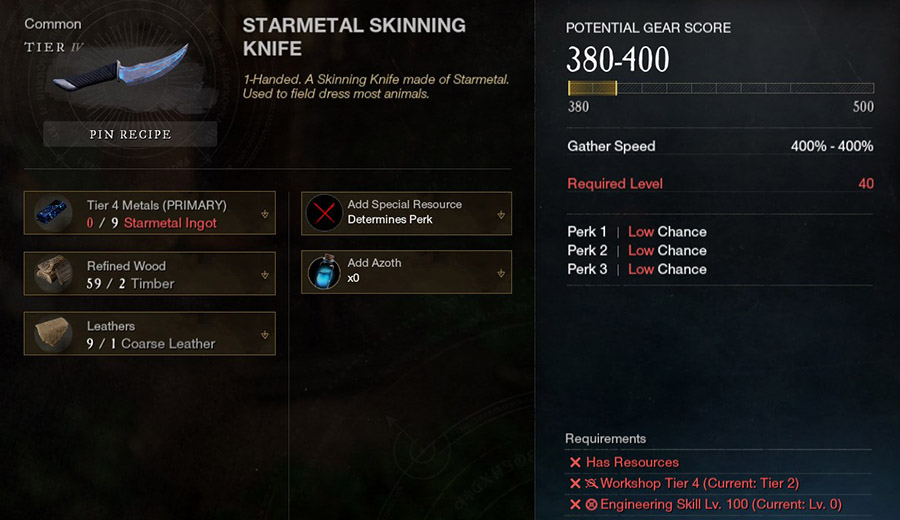Click the Gather Speed stat row
This screenshot has height=520, width=900.
tap(720, 146)
